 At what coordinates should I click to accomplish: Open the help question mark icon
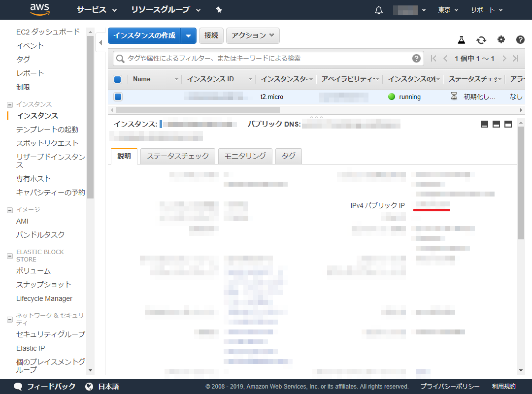(520, 40)
